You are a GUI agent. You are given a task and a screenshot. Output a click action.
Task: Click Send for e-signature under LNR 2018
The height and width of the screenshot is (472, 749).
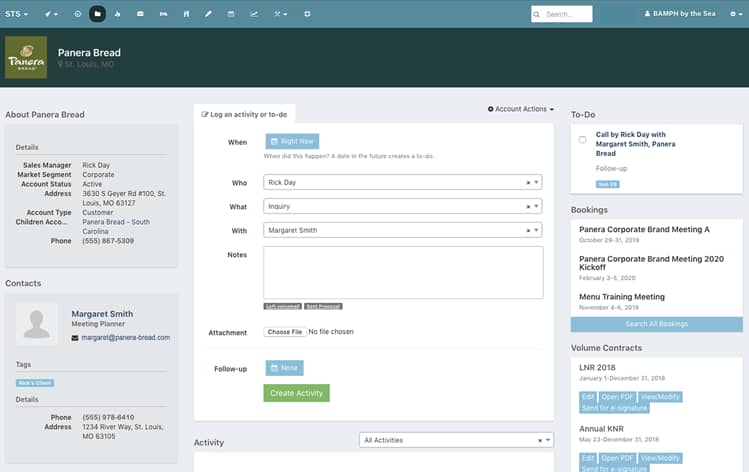(614, 408)
